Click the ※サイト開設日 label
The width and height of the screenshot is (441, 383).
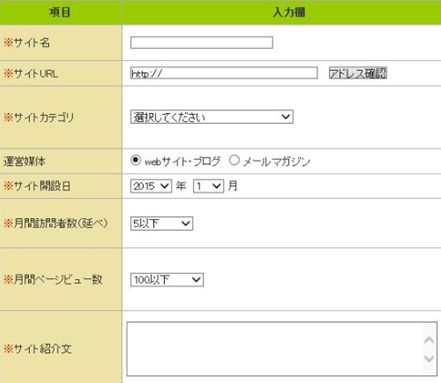(x=37, y=186)
